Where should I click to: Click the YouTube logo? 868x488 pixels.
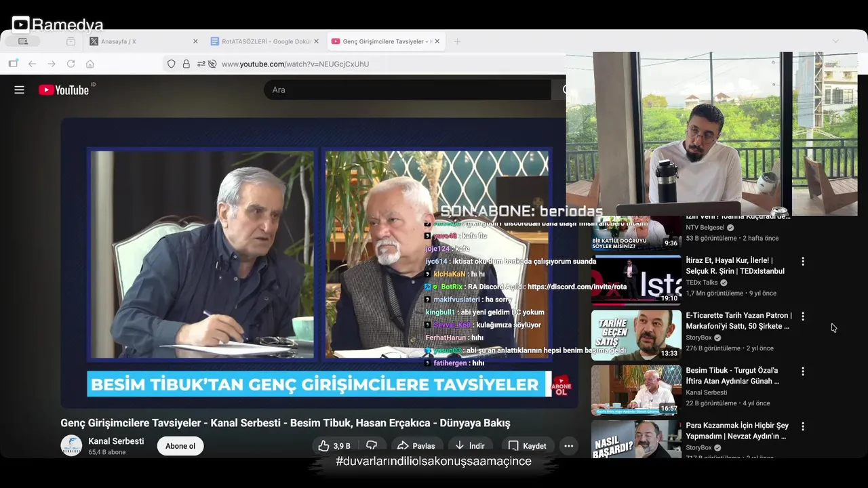[x=64, y=89]
